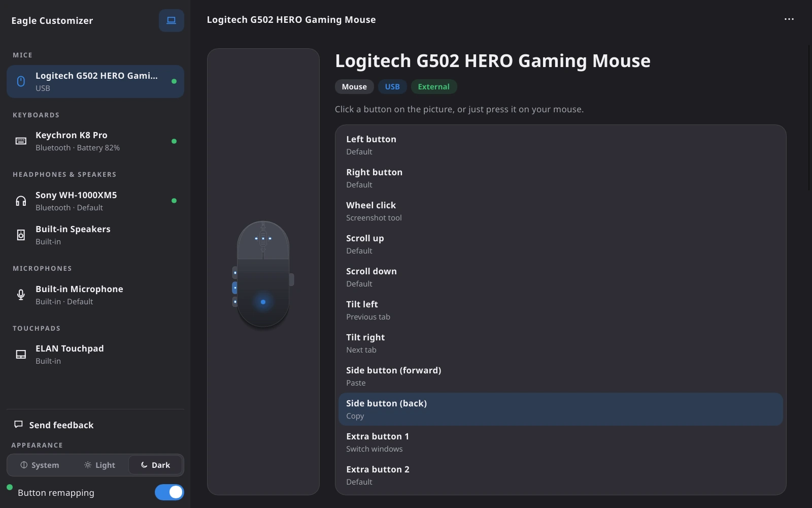Select the Right button row
Screen dimensions: 812x508
(560, 178)
